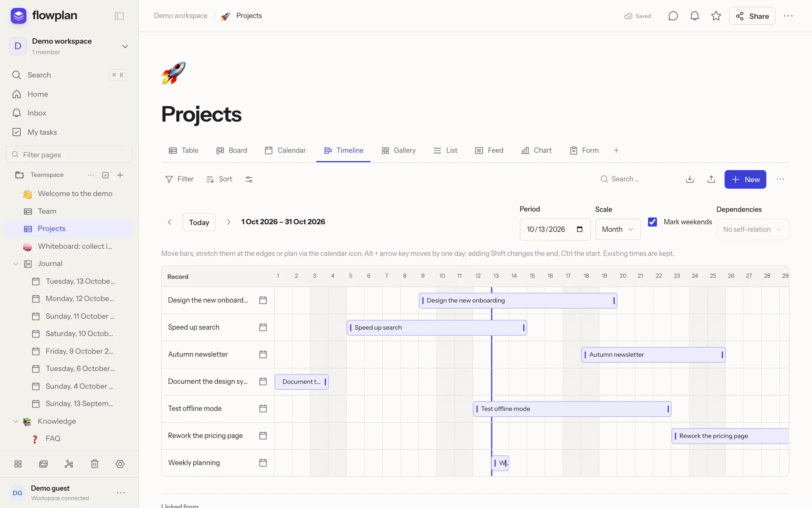Open the Filter button
The image size is (812, 508).
pyautogui.click(x=179, y=179)
